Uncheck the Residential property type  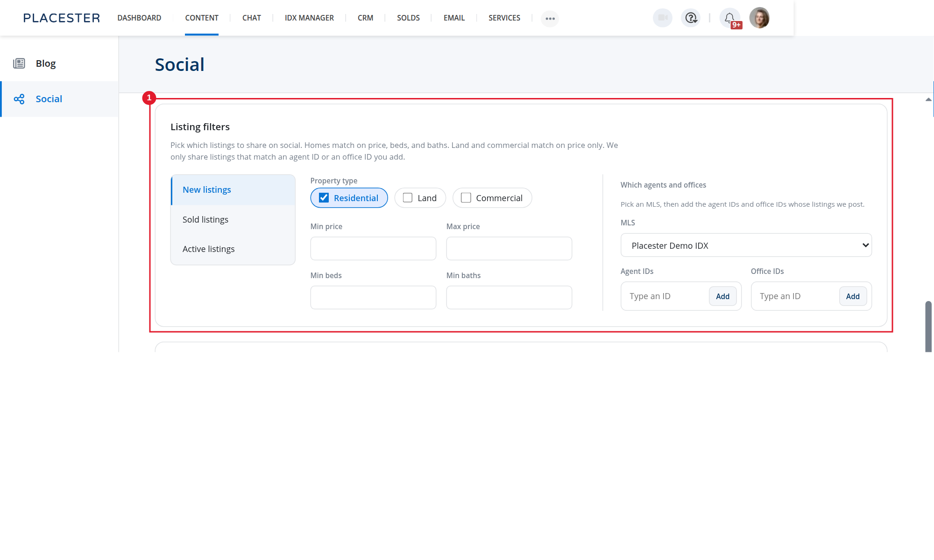(x=324, y=198)
